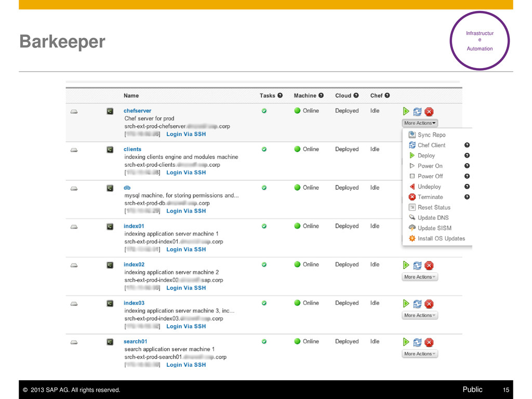
Task: Collapse the More Actions dropdown for chefserver
Action: 420,123
